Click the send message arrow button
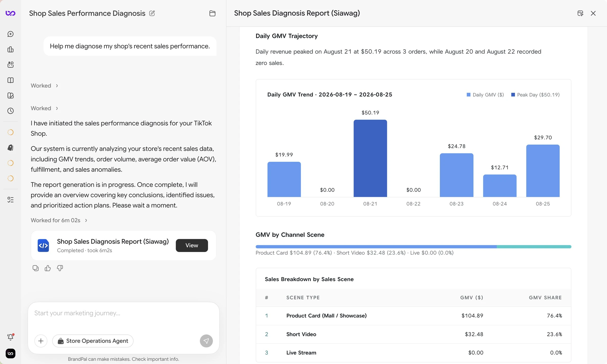Image resolution: width=607 pixels, height=364 pixels. 206,341
